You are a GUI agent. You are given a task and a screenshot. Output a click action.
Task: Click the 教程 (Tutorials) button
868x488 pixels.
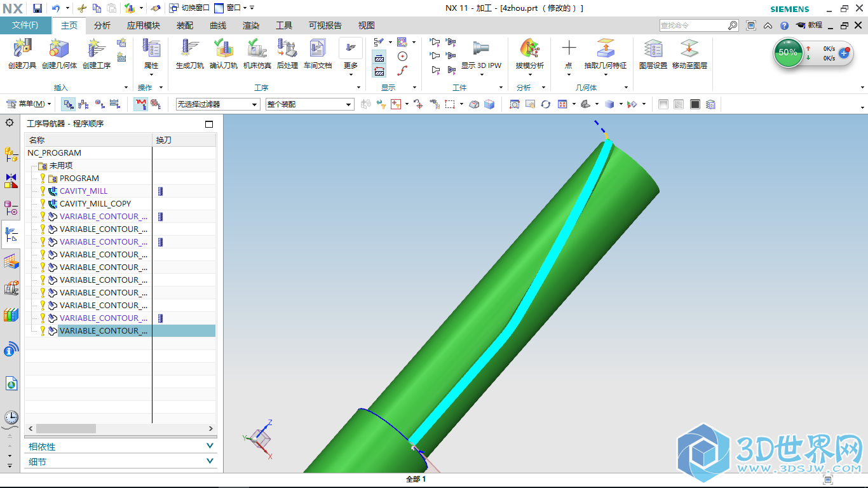(809, 25)
